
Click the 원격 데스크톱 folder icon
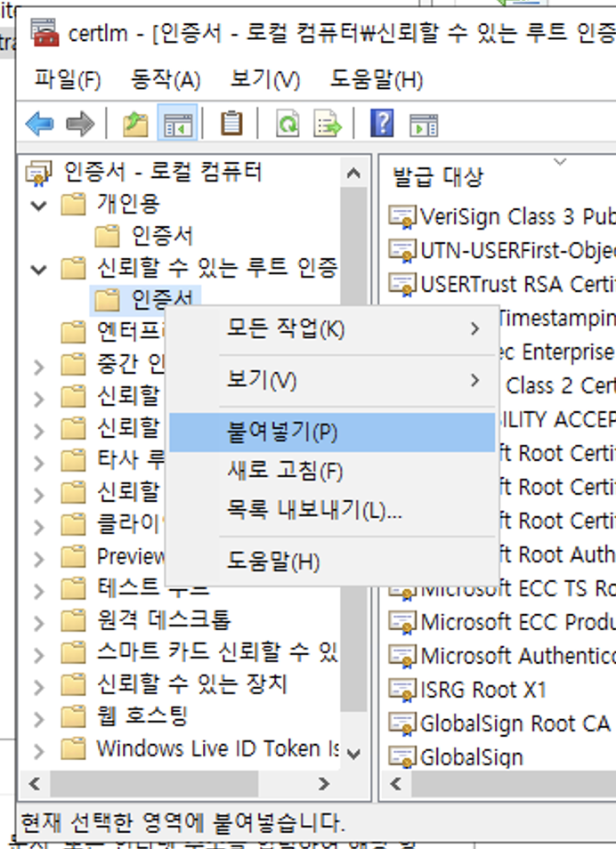73,620
